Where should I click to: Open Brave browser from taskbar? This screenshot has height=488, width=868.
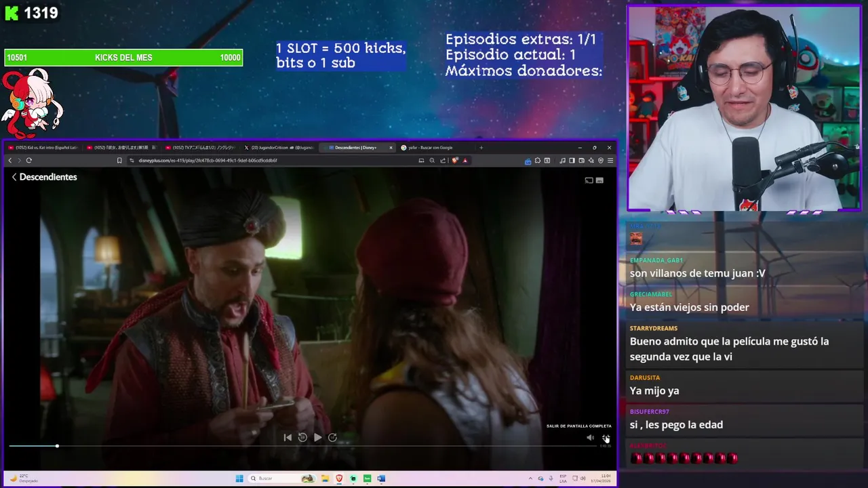click(x=339, y=478)
